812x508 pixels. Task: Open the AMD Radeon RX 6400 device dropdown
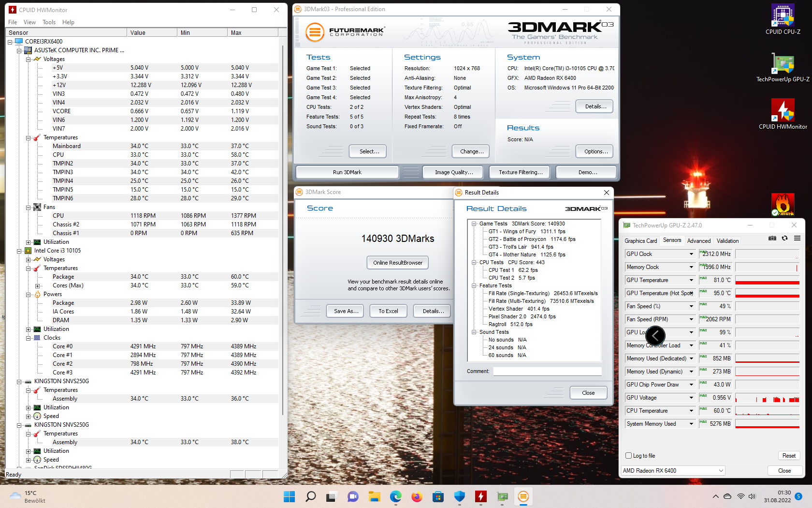pyautogui.click(x=673, y=471)
